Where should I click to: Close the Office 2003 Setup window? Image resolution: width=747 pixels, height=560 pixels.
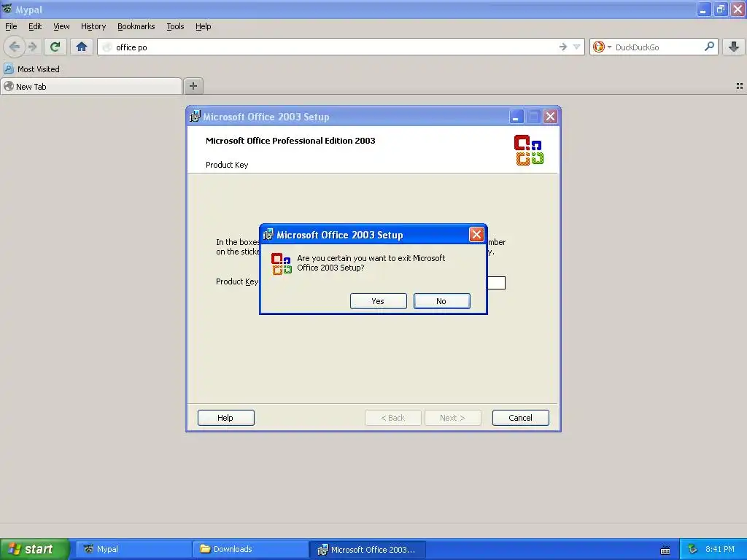pyautogui.click(x=550, y=117)
